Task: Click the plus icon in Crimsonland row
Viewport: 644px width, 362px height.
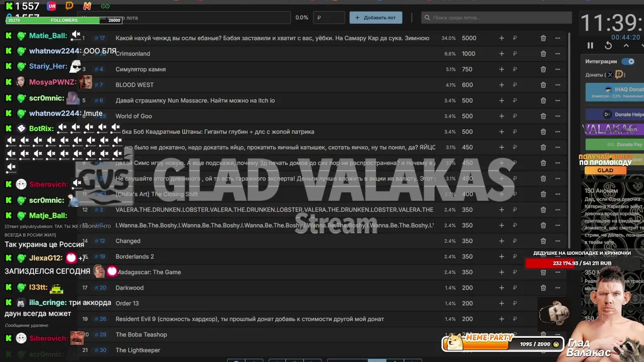Action: pyautogui.click(x=502, y=54)
